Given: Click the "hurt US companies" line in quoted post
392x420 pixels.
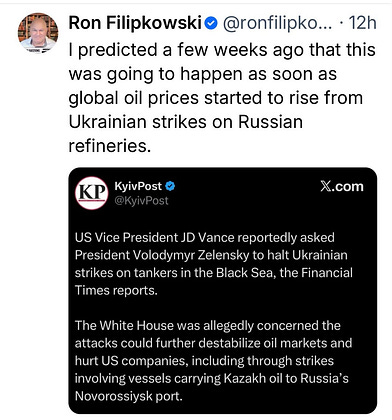Looking at the screenshot, I should (x=204, y=361).
